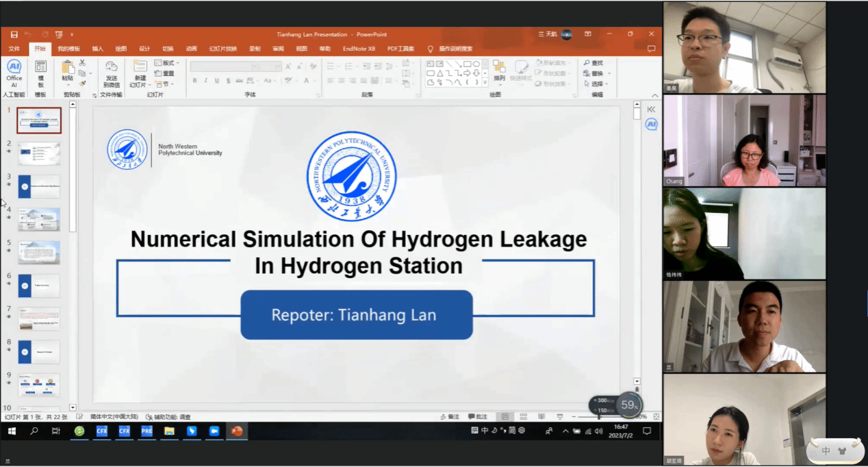Toggle Italic text formatting
The image size is (868, 467).
coord(205,81)
